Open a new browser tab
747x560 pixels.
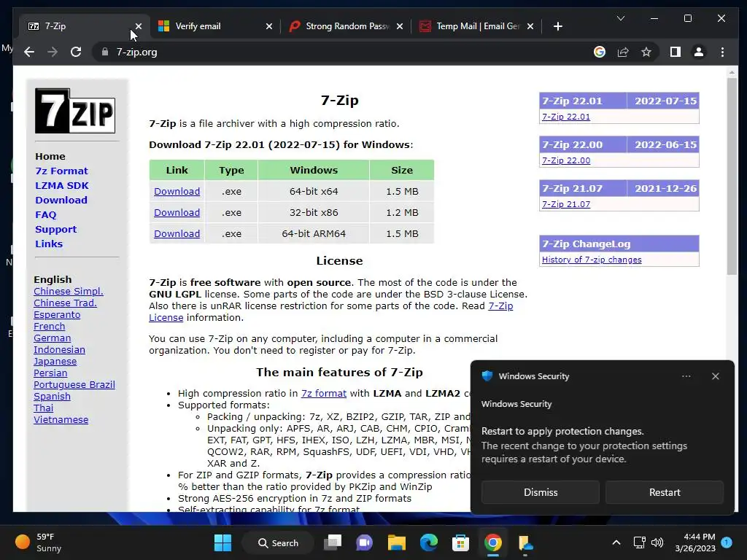(x=558, y=26)
